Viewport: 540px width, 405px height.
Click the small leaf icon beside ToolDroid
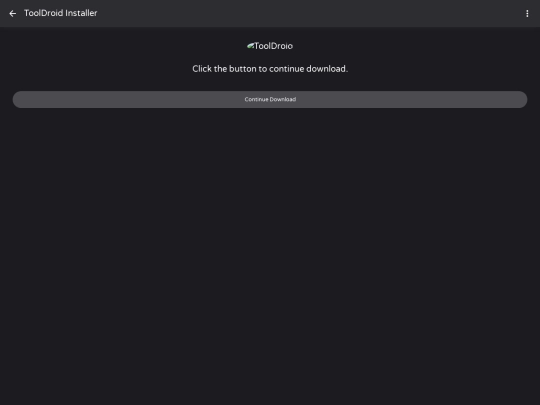250,45
